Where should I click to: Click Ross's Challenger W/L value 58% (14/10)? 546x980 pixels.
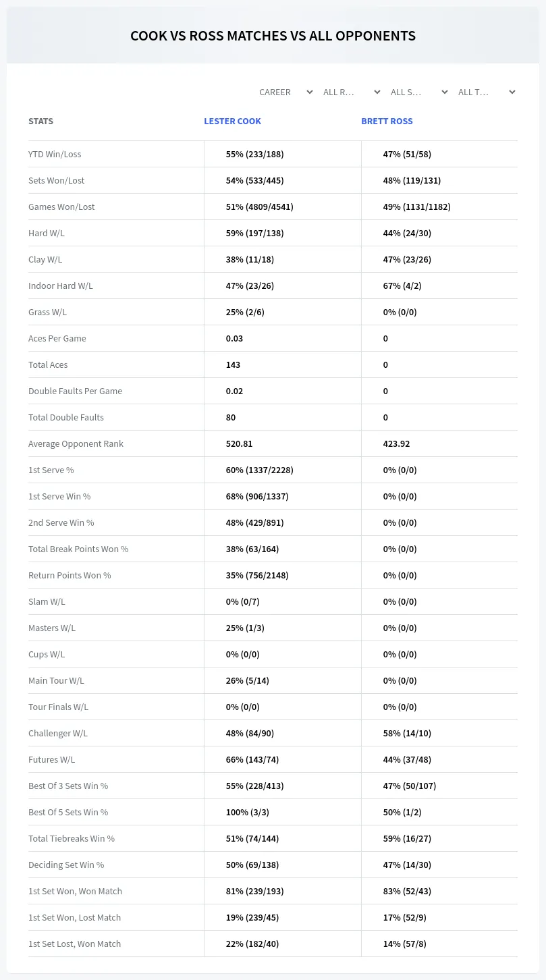point(407,733)
